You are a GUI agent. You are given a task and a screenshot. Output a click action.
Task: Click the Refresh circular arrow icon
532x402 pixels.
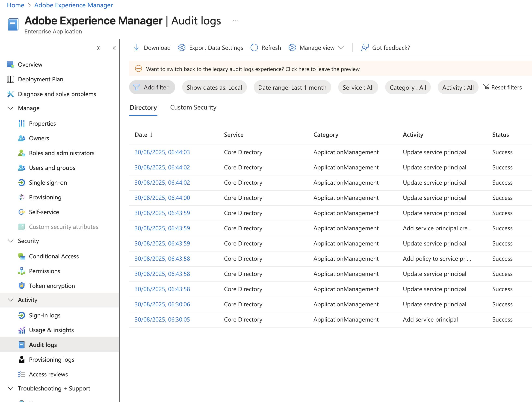pos(254,48)
